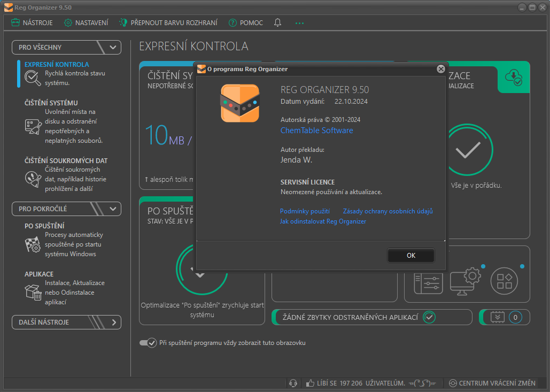
Task: Collapse the Pro všechny section
Action: 113,47
